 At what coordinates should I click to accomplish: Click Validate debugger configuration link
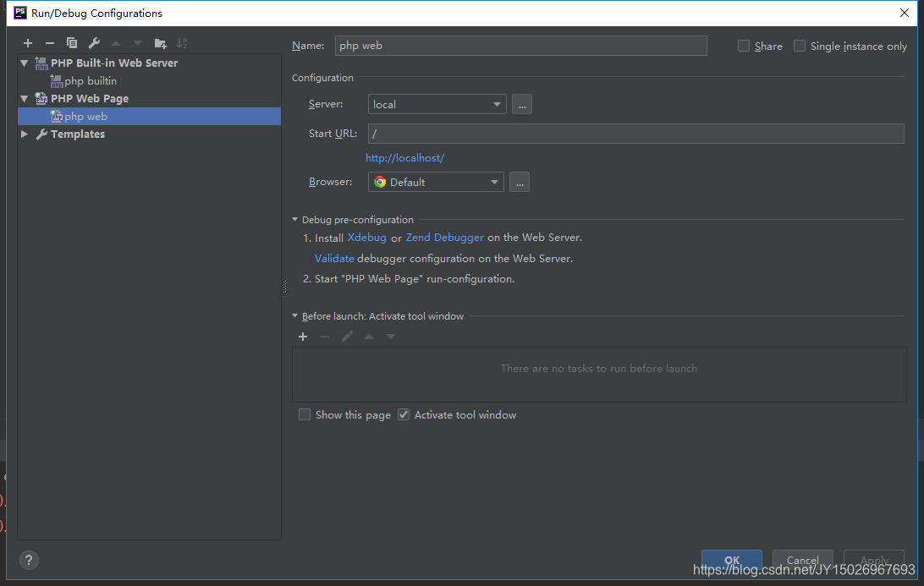pyautogui.click(x=334, y=259)
